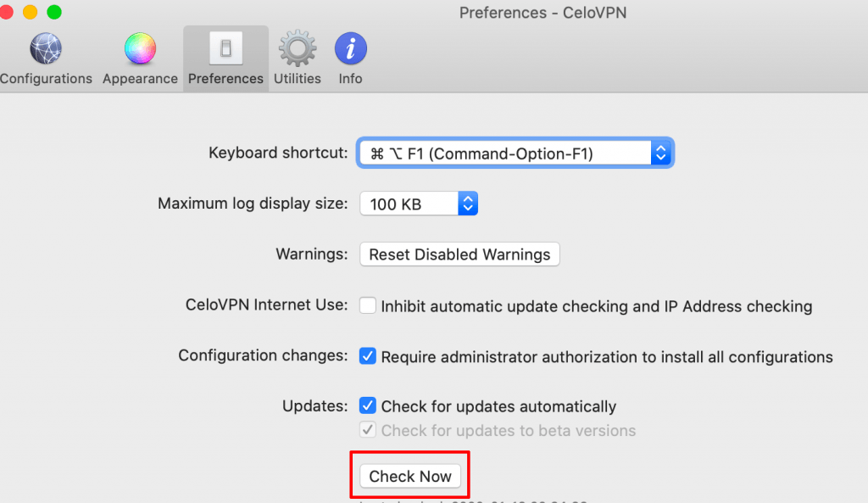This screenshot has width=868, height=503.
Task: Enable inhibiting automatic update checking
Action: coord(367,306)
